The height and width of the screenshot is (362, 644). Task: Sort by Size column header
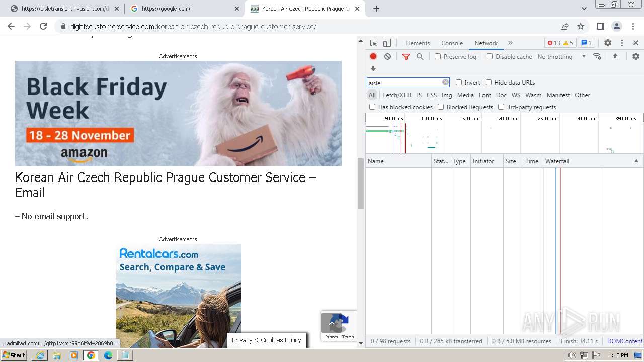[513, 161]
